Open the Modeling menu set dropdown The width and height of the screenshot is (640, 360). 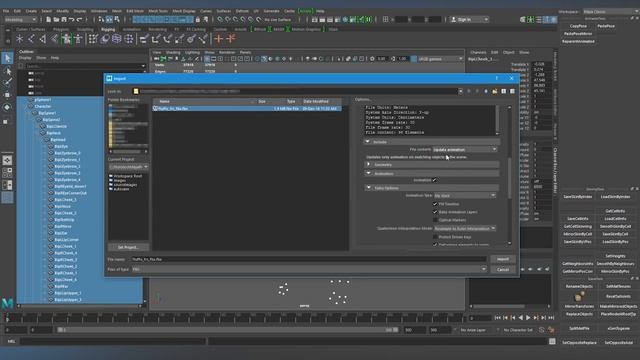(x=20, y=19)
